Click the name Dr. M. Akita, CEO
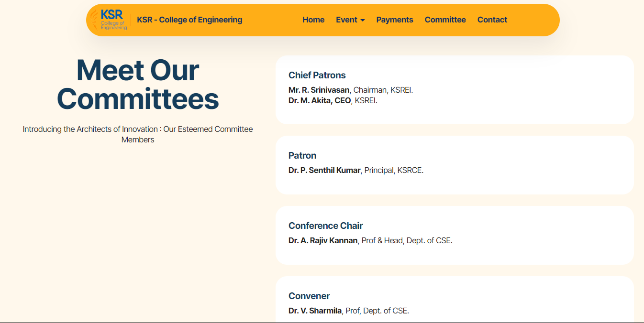644x323 pixels. [x=320, y=100]
